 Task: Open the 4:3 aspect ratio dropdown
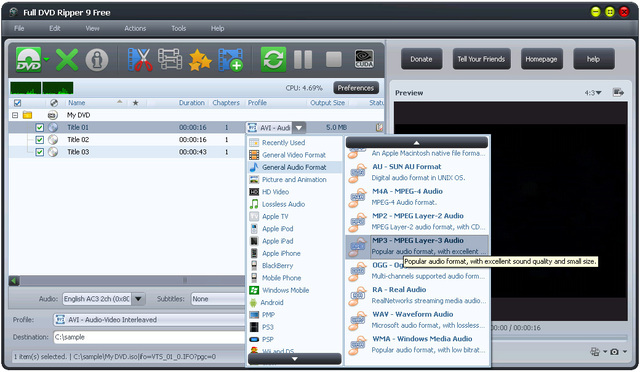593,93
